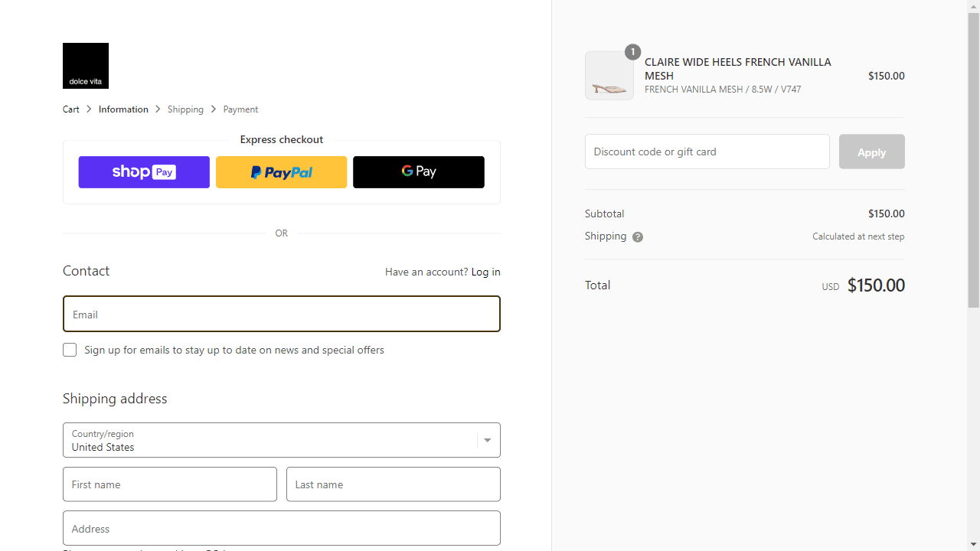This screenshot has width=980, height=551.
Task: Select the Information breadcrumb step
Action: (123, 109)
